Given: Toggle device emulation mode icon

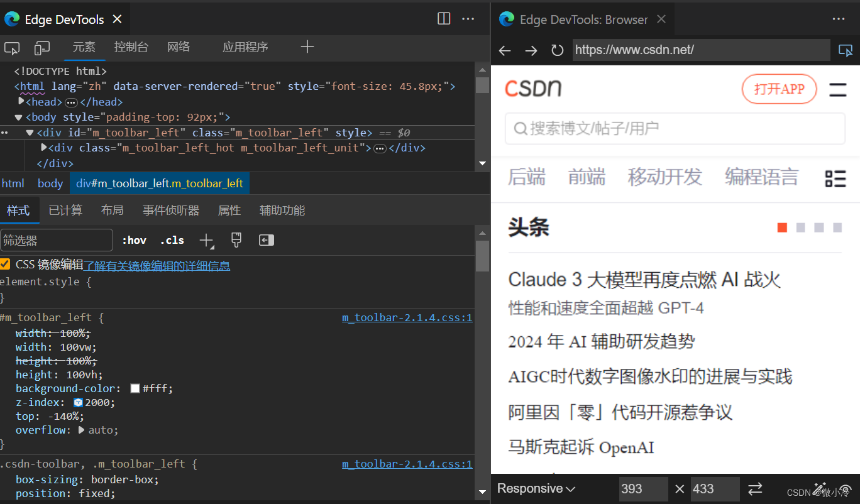Looking at the screenshot, I should click(41, 47).
